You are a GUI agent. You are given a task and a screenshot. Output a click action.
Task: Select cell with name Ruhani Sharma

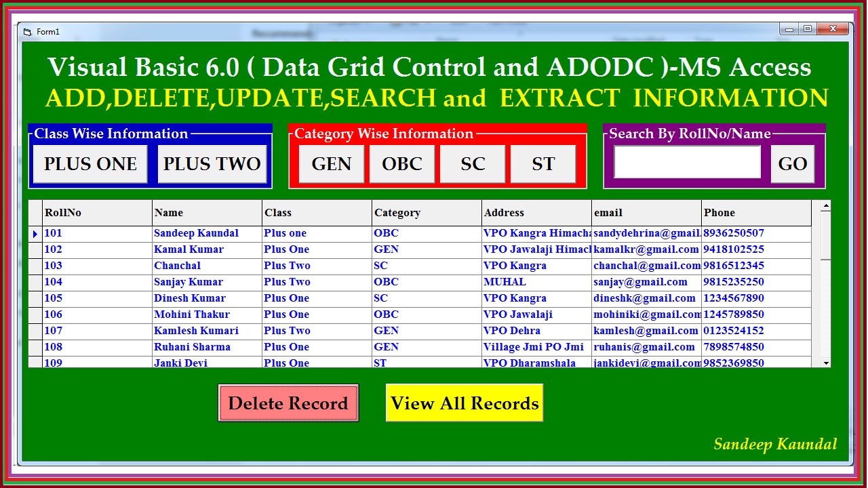click(x=207, y=347)
